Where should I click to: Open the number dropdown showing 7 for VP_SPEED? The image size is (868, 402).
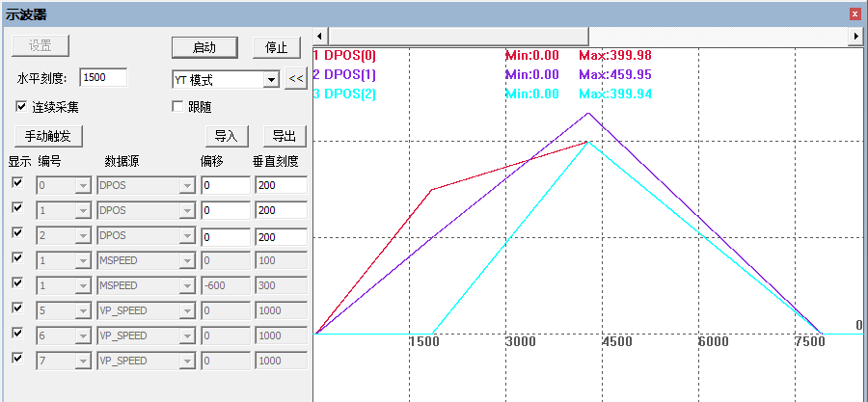83,362
